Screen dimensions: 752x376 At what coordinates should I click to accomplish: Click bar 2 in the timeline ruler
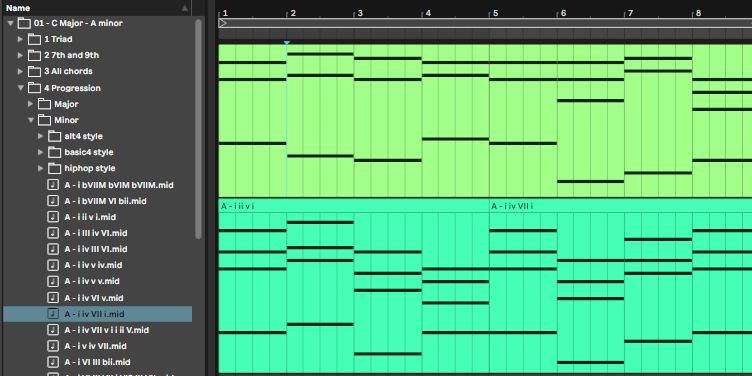click(x=293, y=13)
